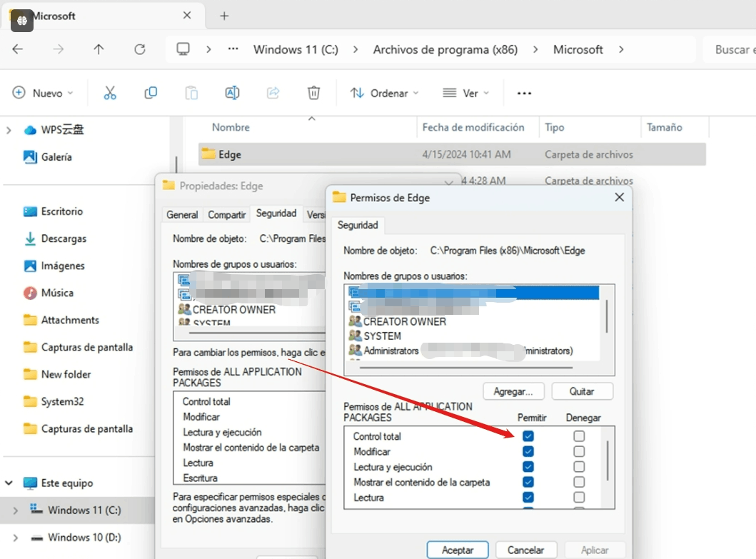Click the Archivos de programa (x86) breadcrumb
The width and height of the screenshot is (756, 559).
coord(445,50)
